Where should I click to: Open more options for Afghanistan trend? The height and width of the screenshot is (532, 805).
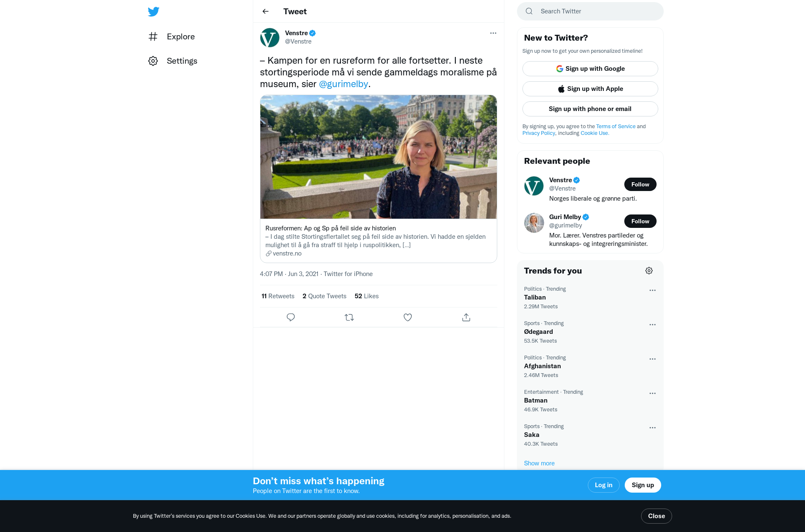(x=652, y=359)
